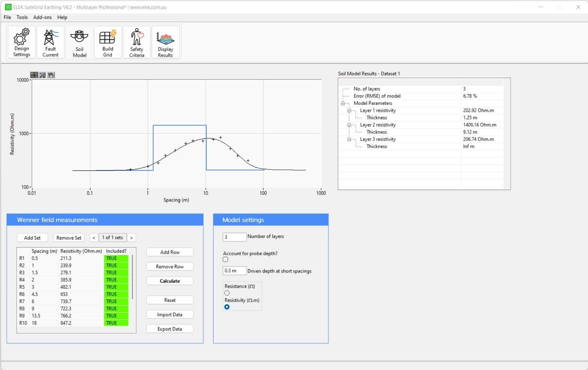Open the Design Settings panel
This screenshot has height=370, width=588.
click(x=21, y=42)
